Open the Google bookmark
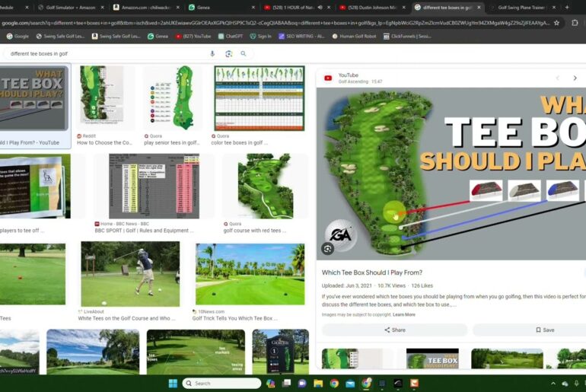586x392 pixels. 18,37
